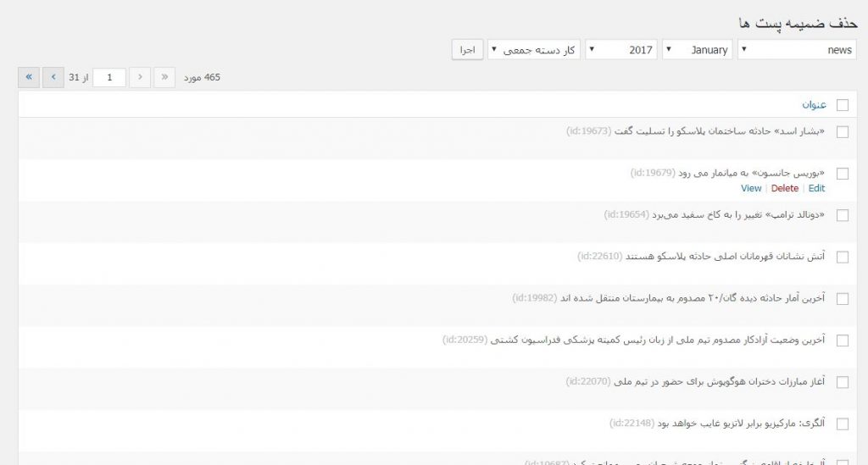Click the disabled first page arrow
Image resolution: width=868 pixels, height=465 pixels.
165,77
